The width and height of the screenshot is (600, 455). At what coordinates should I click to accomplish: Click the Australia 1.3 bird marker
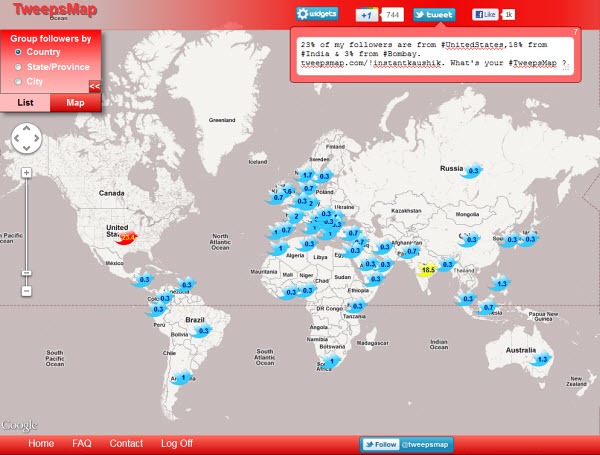coord(541,359)
